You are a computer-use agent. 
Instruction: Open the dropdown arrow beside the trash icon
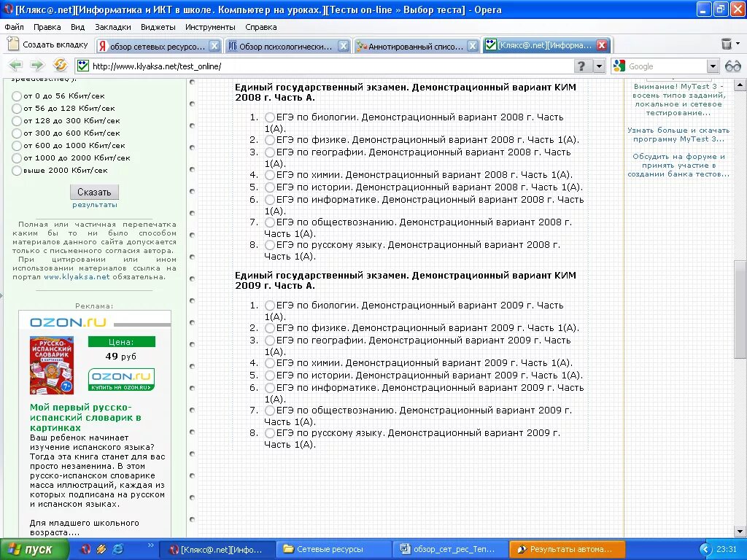tap(738, 44)
